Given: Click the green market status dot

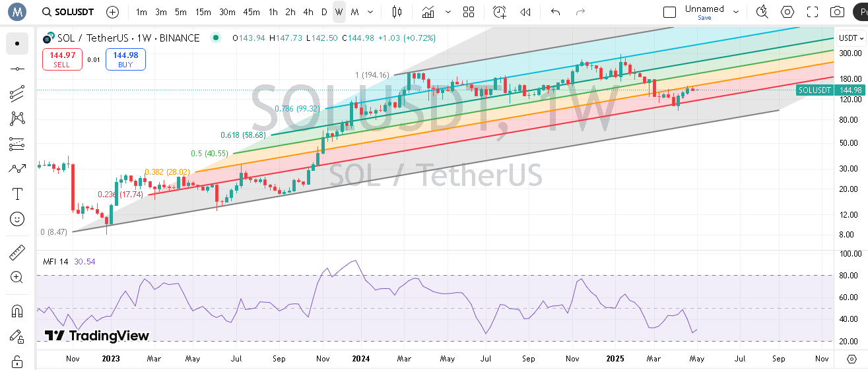Looking at the screenshot, I should pyautogui.click(x=215, y=38).
